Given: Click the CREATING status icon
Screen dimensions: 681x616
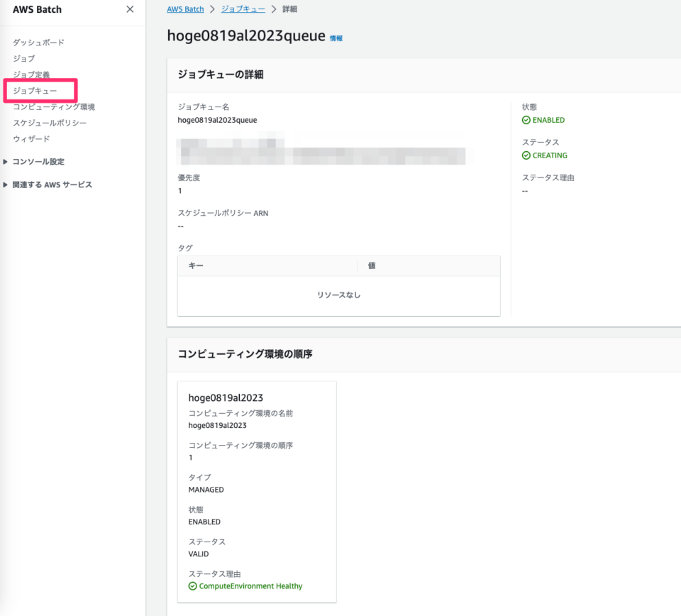Looking at the screenshot, I should (528, 155).
